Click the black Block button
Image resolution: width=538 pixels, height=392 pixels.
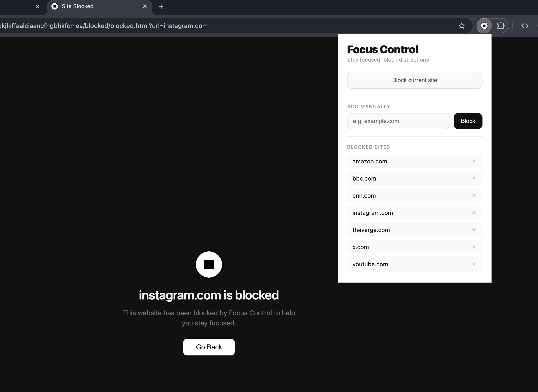(x=468, y=121)
